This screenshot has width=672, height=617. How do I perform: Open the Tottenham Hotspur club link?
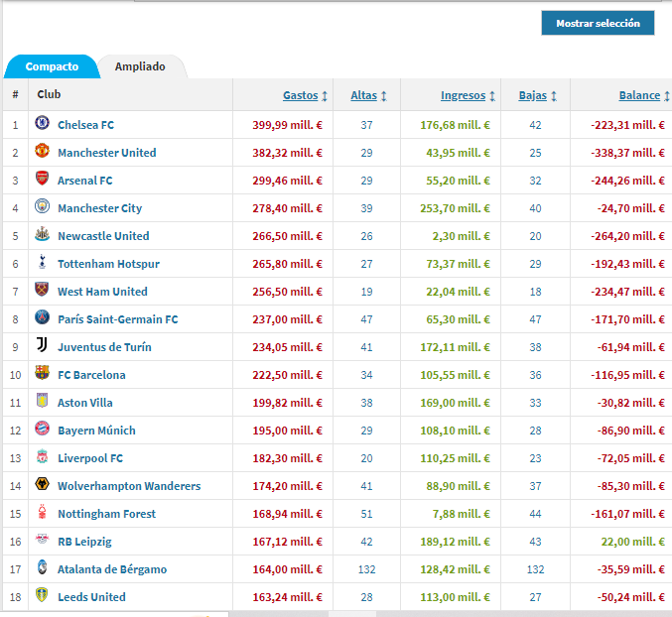click(108, 264)
